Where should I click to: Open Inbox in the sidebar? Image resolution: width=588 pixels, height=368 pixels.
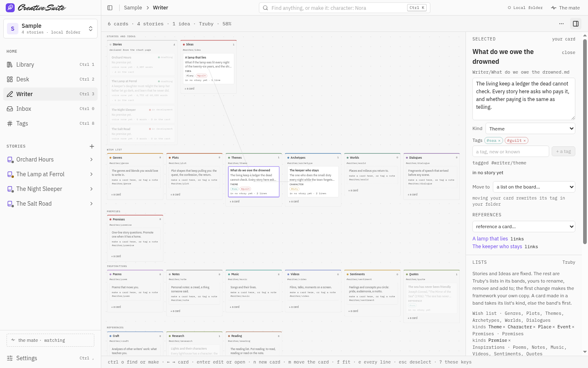click(x=50, y=109)
